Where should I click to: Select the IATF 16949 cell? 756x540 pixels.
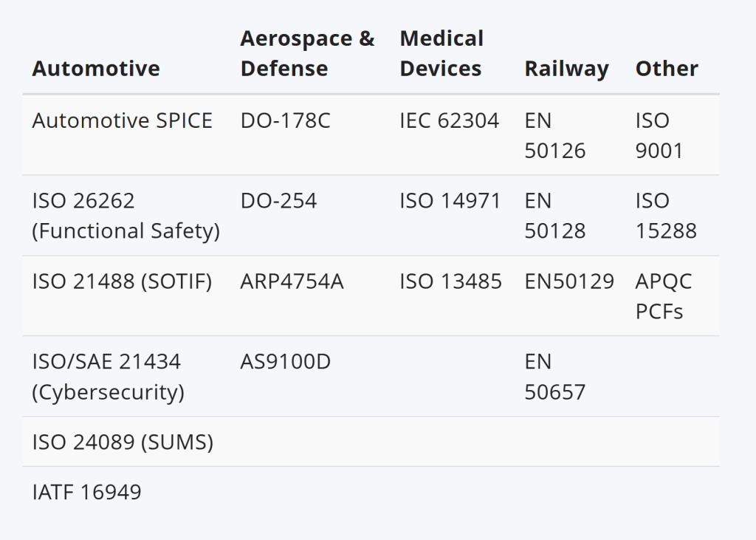(87, 492)
